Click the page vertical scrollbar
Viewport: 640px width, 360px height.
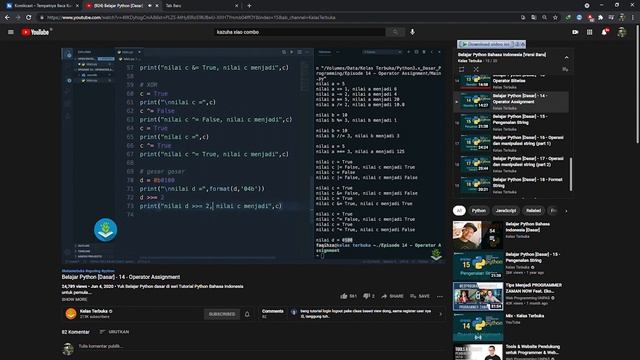pyautogui.click(x=637, y=84)
